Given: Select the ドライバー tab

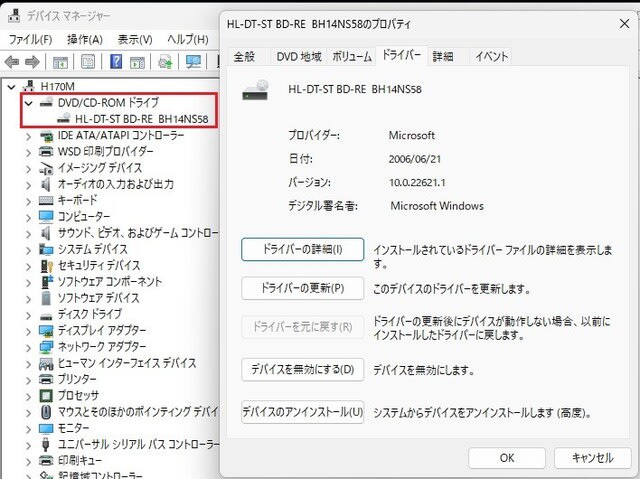Looking at the screenshot, I should tap(401, 55).
